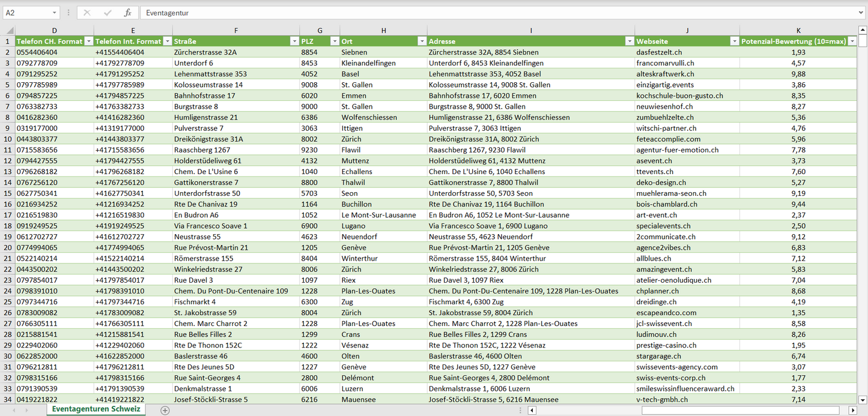Open the Ort column filter dropdown
The height and width of the screenshot is (416, 868).
(422, 41)
